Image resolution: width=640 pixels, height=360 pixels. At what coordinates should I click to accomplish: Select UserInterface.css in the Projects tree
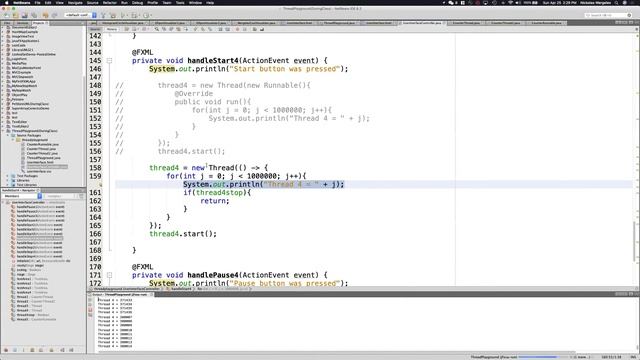tap(39, 171)
